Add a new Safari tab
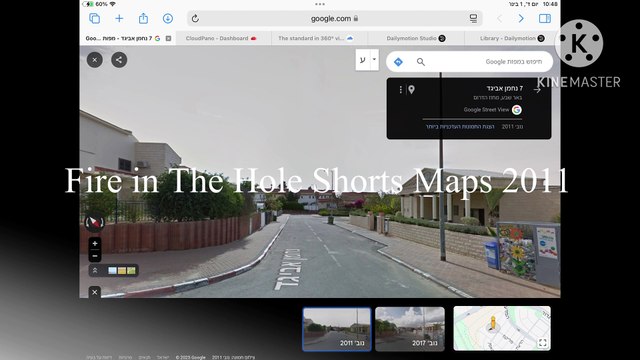The width and height of the screenshot is (640, 360). (119, 18)
